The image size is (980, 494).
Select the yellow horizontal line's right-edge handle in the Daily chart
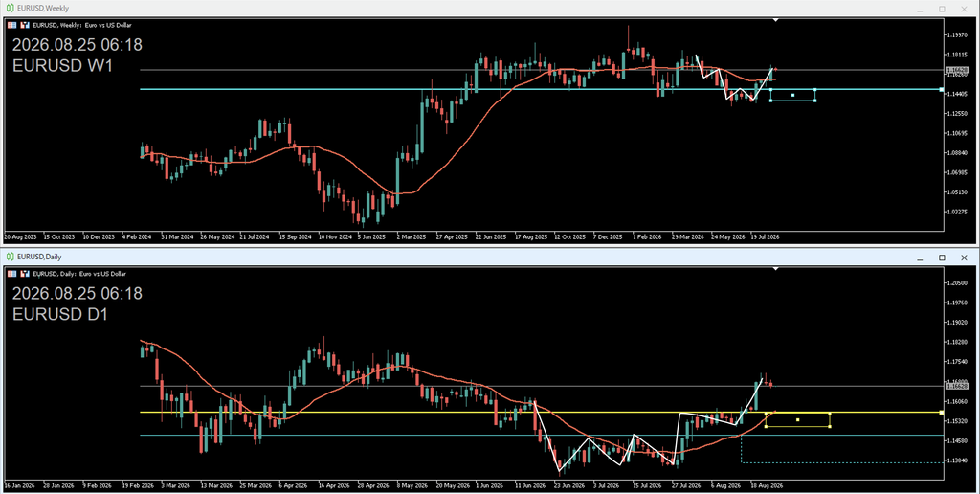942,413
